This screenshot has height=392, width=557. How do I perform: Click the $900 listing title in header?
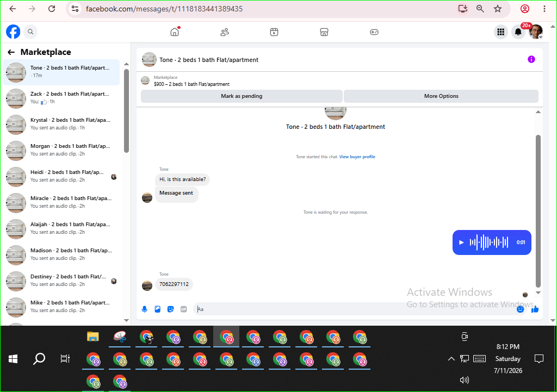click(x=192, y=84)
